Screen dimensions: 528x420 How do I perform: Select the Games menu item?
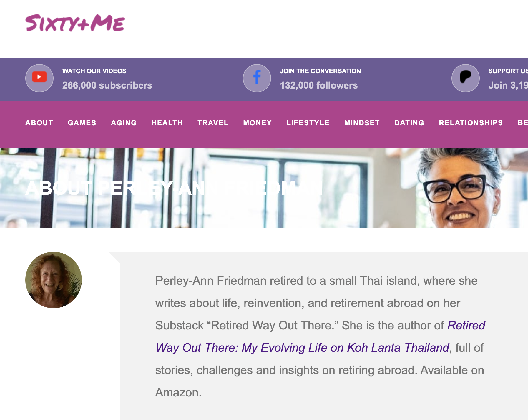click(x=82, y=123)
